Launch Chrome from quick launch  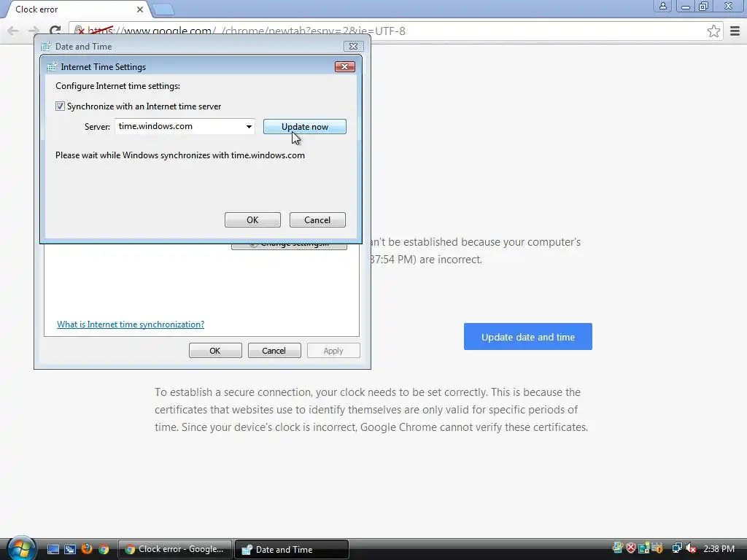coord(104,549)
